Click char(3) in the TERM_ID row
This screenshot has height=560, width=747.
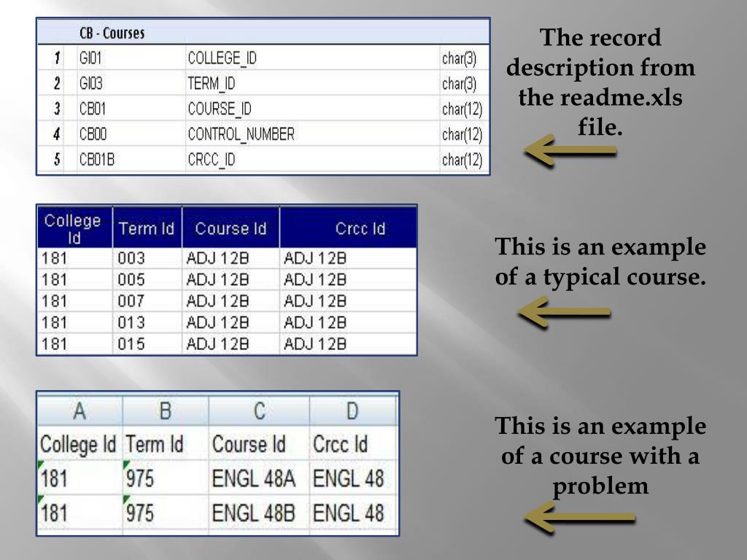(x=459, y=83)
